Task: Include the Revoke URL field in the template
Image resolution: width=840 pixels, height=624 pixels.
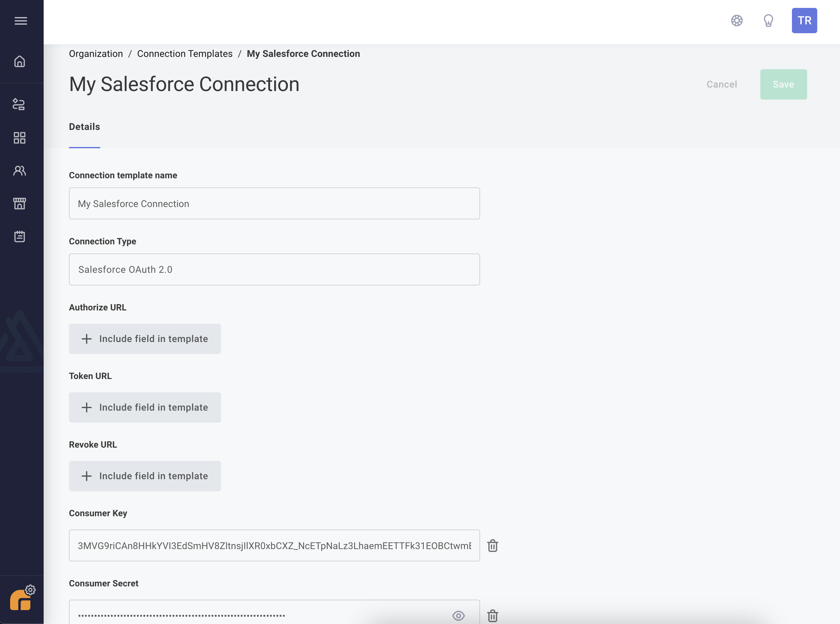Action: [x=145, y=476]
